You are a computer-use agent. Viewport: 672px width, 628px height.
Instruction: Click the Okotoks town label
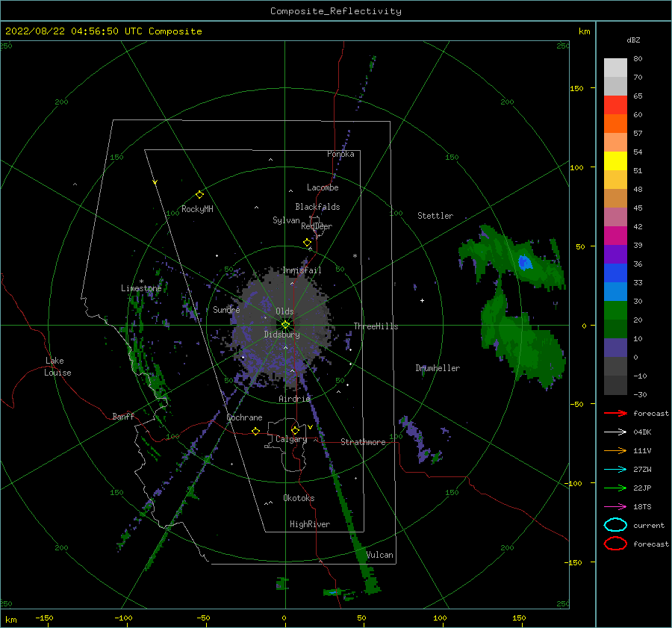(299, 498)
